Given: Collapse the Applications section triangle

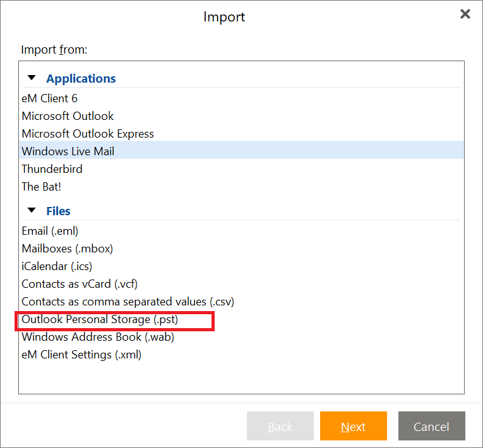Looking at the screenshot, I should tap(32, 78).
